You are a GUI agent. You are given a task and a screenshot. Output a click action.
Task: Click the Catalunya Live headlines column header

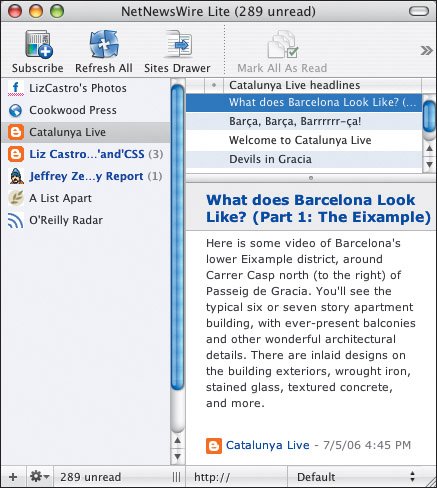[323, 85]
